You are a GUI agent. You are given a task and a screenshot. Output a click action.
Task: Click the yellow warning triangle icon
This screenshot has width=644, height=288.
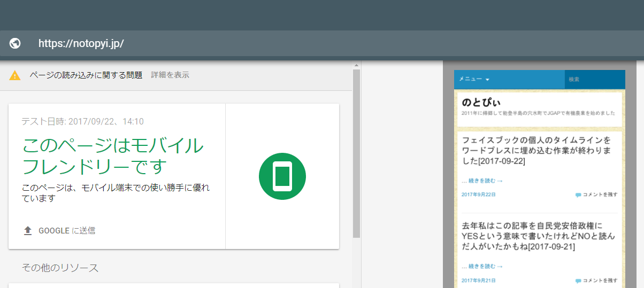[x=15, y=75]
